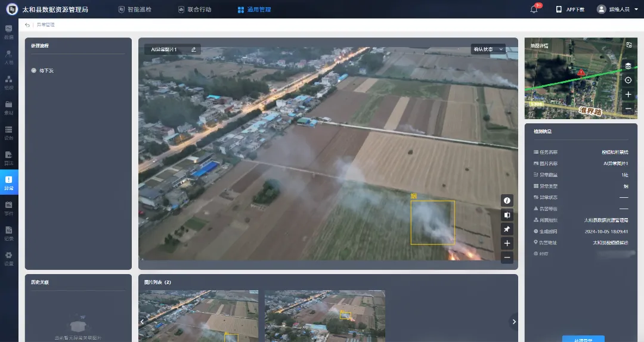
Task: Open map layers icon on mini map
Action: coord(628,66)
